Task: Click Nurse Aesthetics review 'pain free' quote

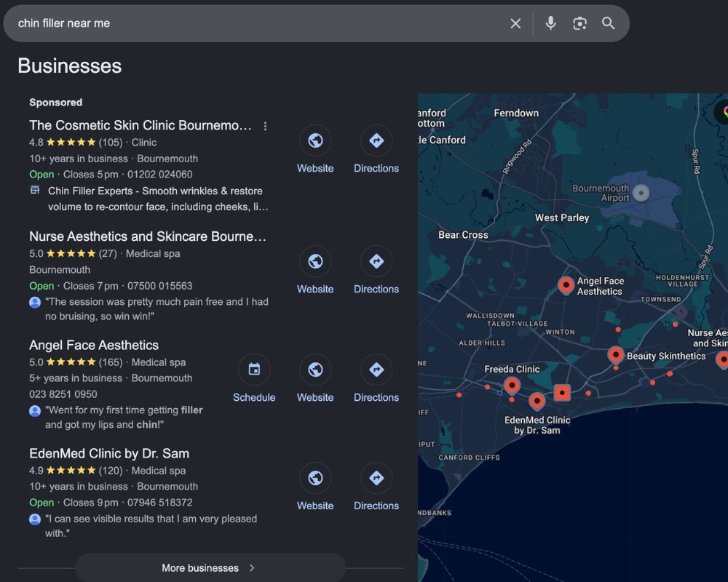Action: pyautogui.click(x=157, y=308)
